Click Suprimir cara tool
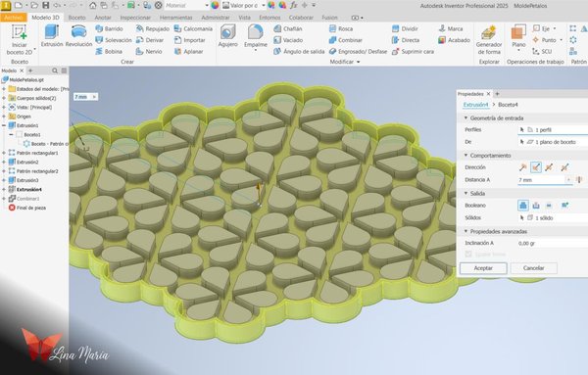 click(x=413, y=51)
